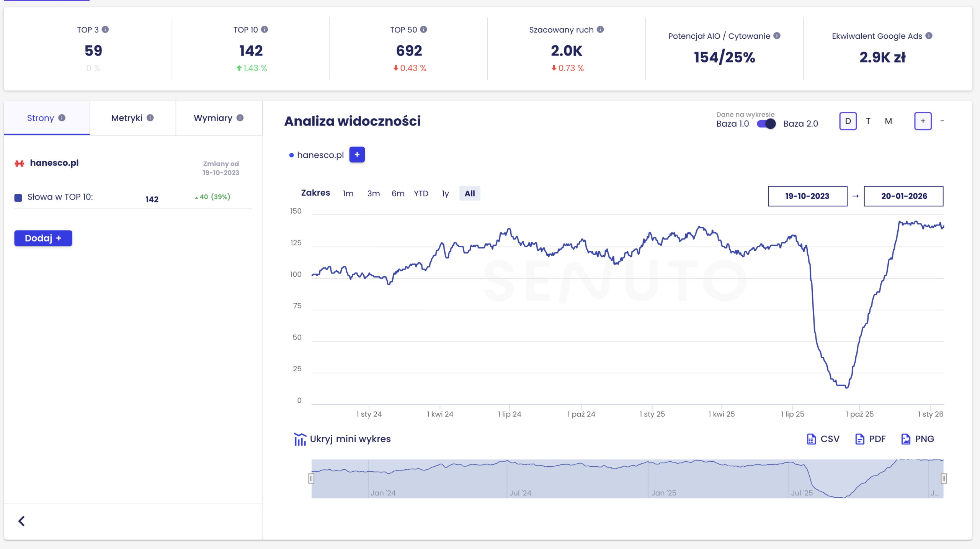Click the TOP 3 info icon
The width and height of the screenshot is (980, 549).
click(105, 29)
